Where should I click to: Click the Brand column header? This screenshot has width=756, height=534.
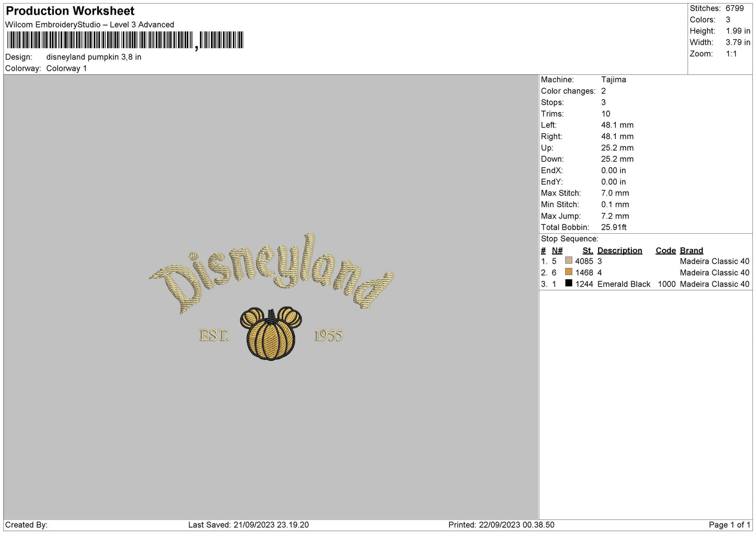point(691,251)
